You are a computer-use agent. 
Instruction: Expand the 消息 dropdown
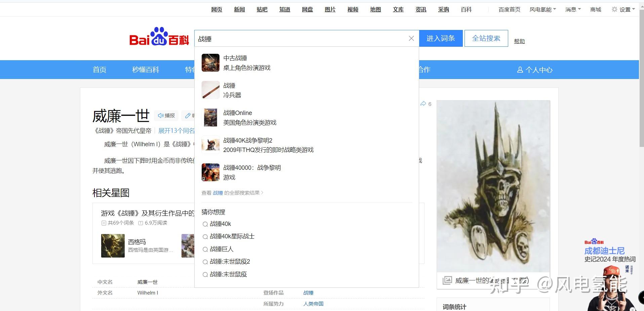point(573,9)
